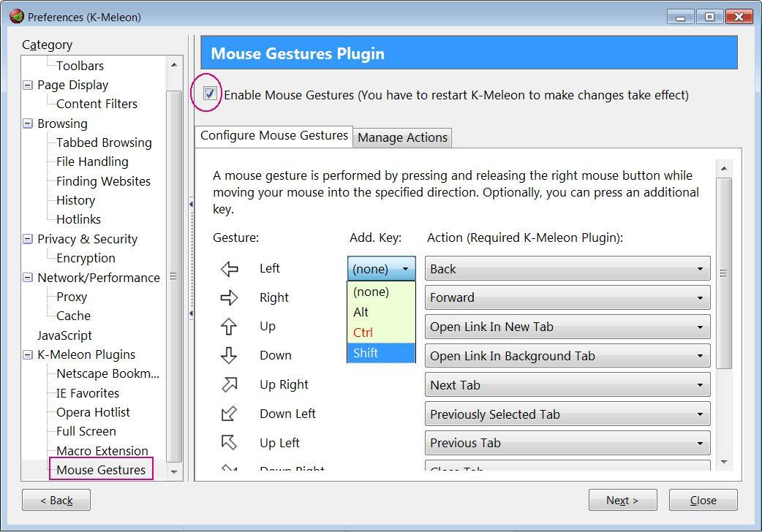Screen dimensions: 762x532
Task: Collapse the K-Meleon Plugins tree node
Action: (28, 354)
